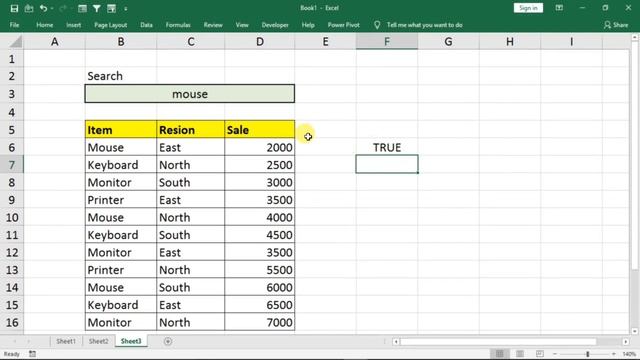Select the Search label cell

(121, 76)
